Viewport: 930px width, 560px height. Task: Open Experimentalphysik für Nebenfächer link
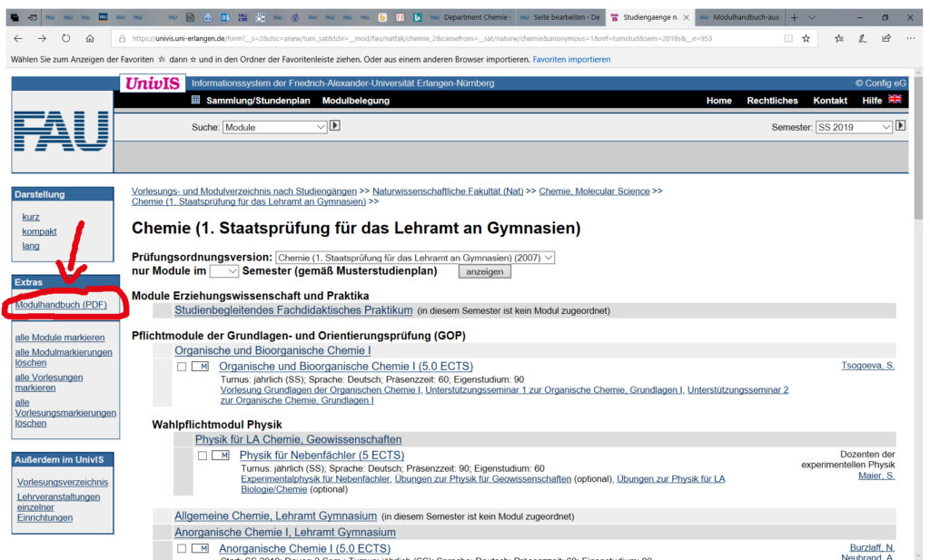point(315,479)
